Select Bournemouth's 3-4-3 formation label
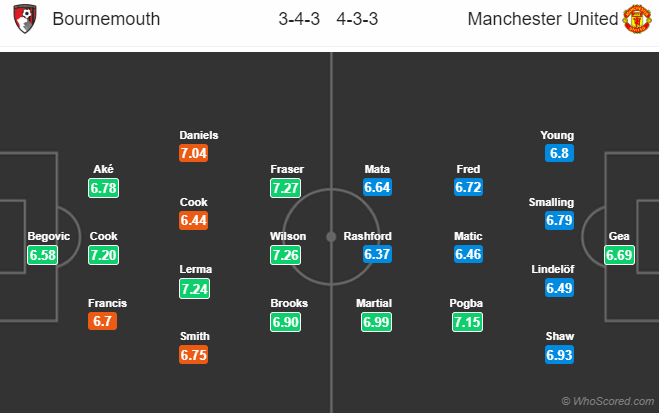The height and width of the screenshot is (413, 659). pos(299,20)
